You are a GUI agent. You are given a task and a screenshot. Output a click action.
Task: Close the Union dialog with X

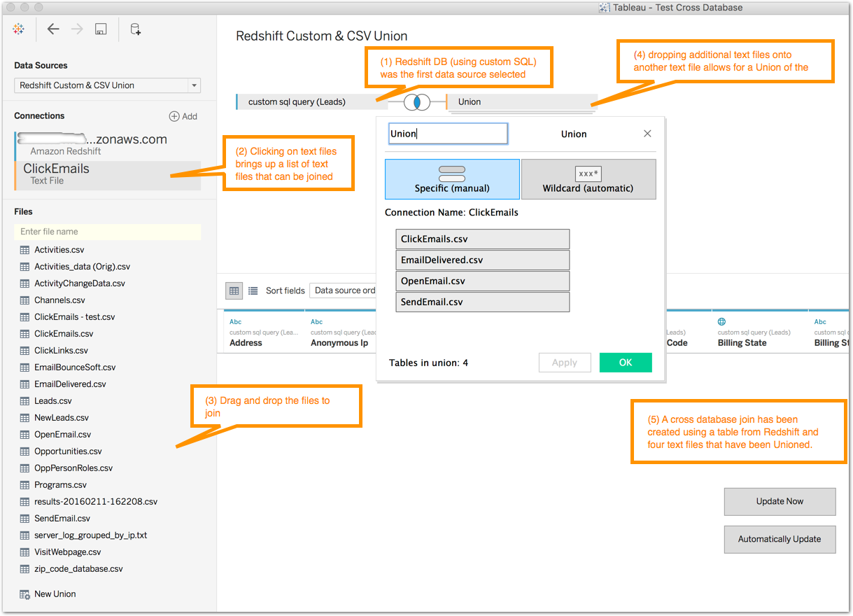click(x=647, y=134)
